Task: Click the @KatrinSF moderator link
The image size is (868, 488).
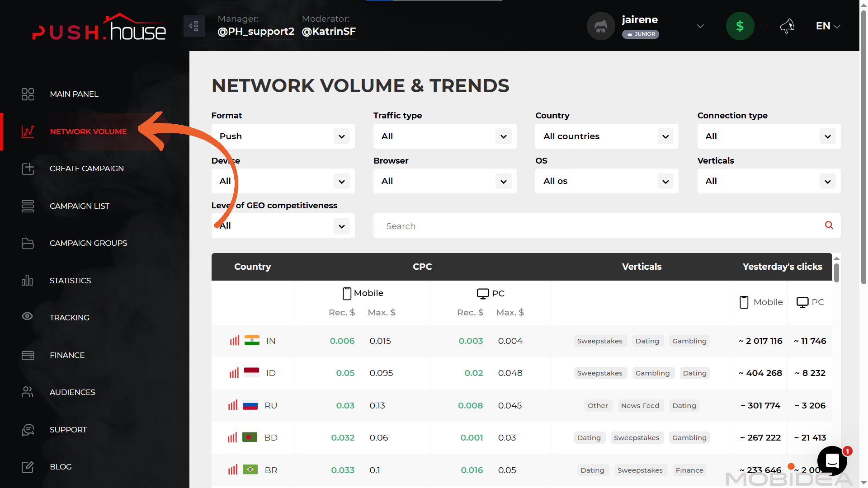Action: click(329, 32)
